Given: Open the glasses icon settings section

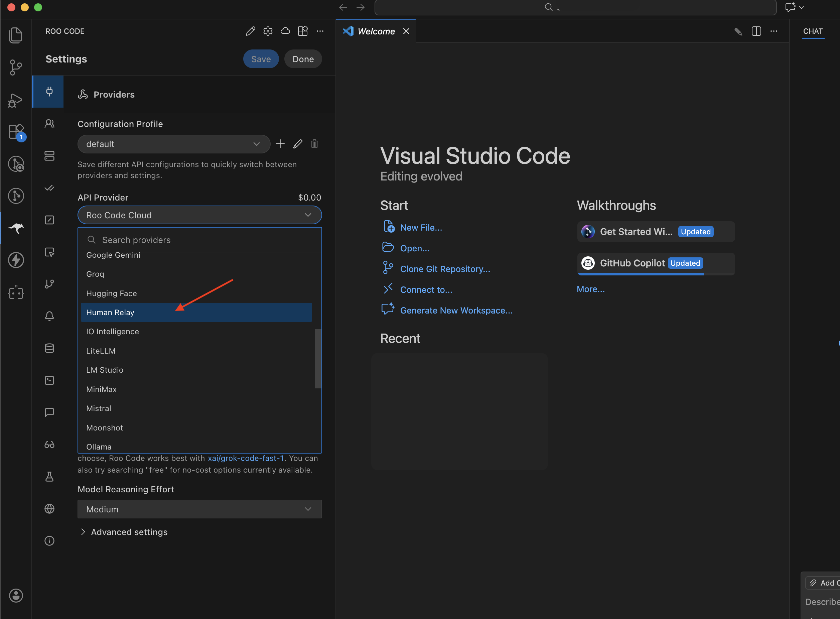Looking at the screenshot, I should [49, 445].
